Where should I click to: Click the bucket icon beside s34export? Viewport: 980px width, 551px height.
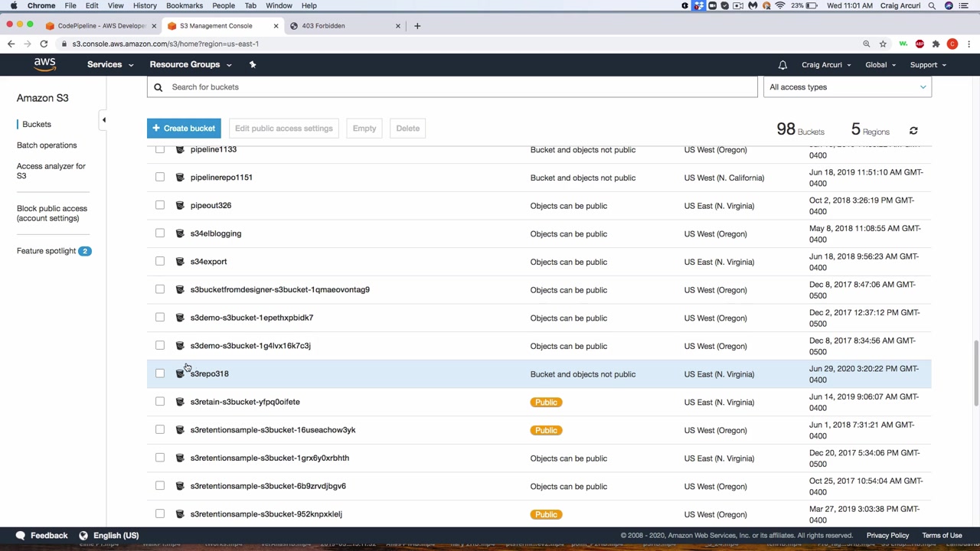(180, 262)
